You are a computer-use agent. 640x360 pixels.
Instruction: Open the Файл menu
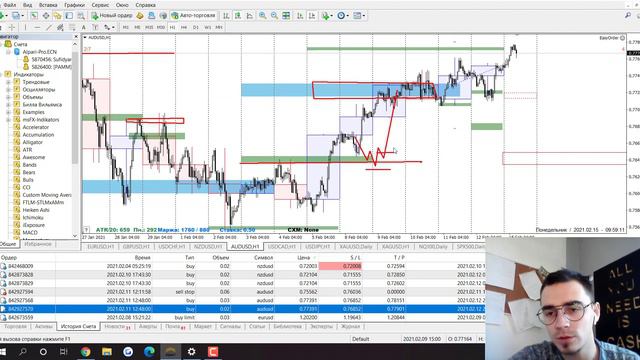(9, 5)
